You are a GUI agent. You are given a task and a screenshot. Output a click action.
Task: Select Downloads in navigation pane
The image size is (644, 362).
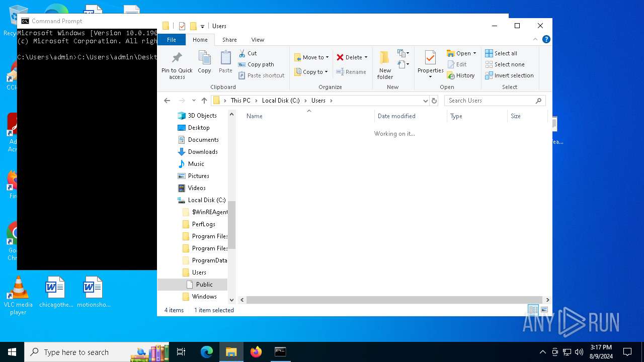tap(203, 152)
